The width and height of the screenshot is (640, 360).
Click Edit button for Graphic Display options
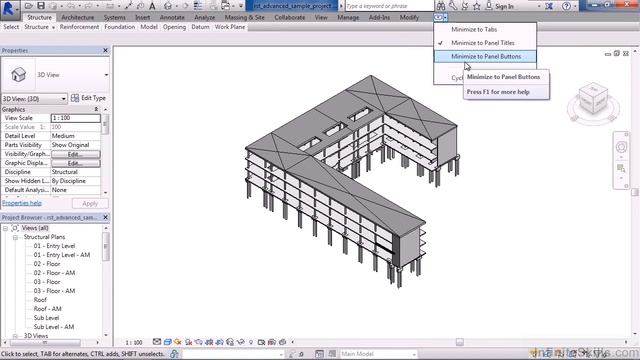click(x=76, y=163)
